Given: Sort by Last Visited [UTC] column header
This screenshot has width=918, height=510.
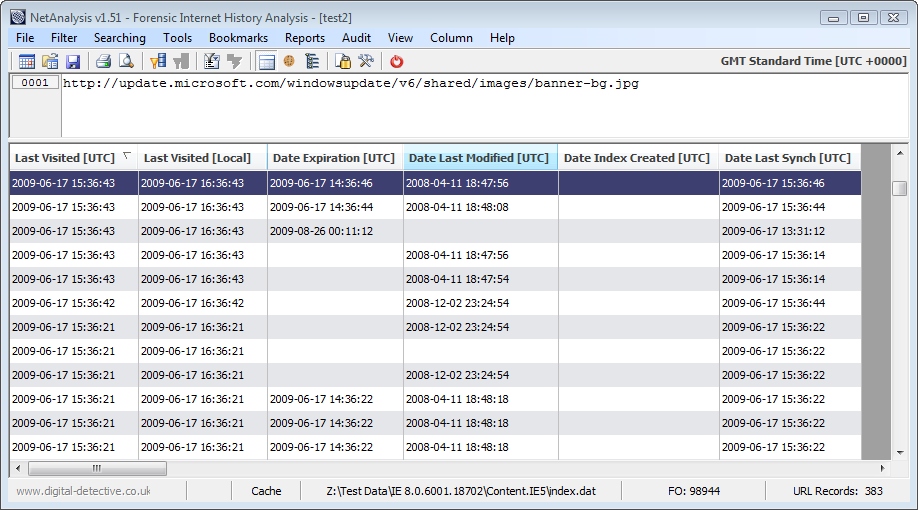Looking at the screenshot, I should pos(74,158).
